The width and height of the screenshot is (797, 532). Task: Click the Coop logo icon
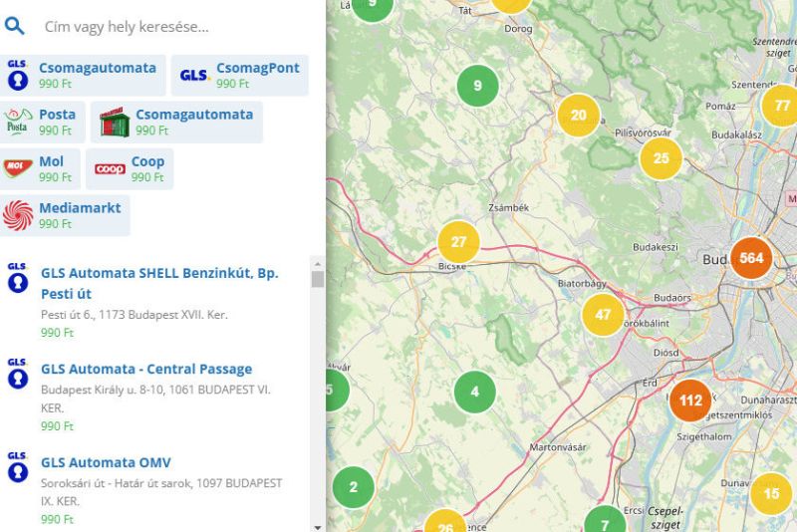[x=110, y=168]
